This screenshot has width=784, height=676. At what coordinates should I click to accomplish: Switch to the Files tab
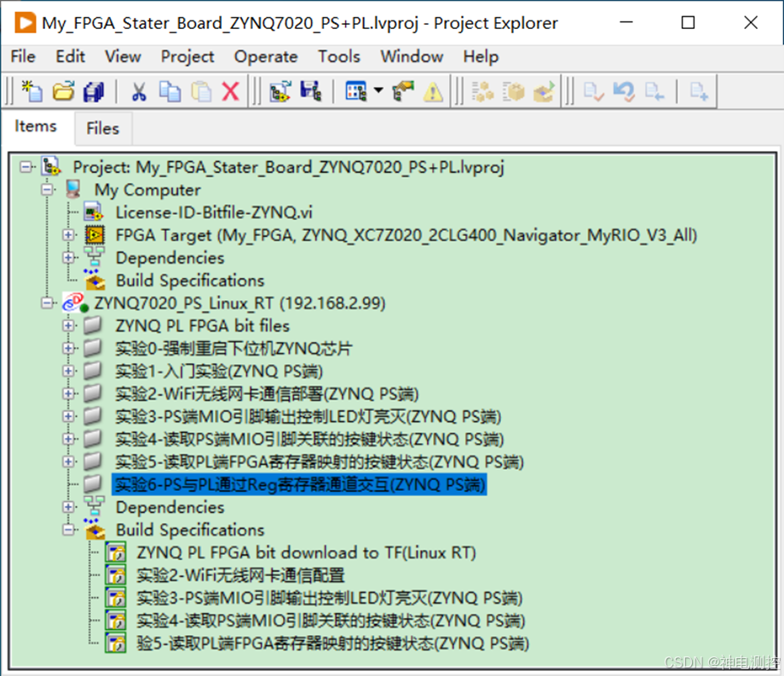click(103, 129)
